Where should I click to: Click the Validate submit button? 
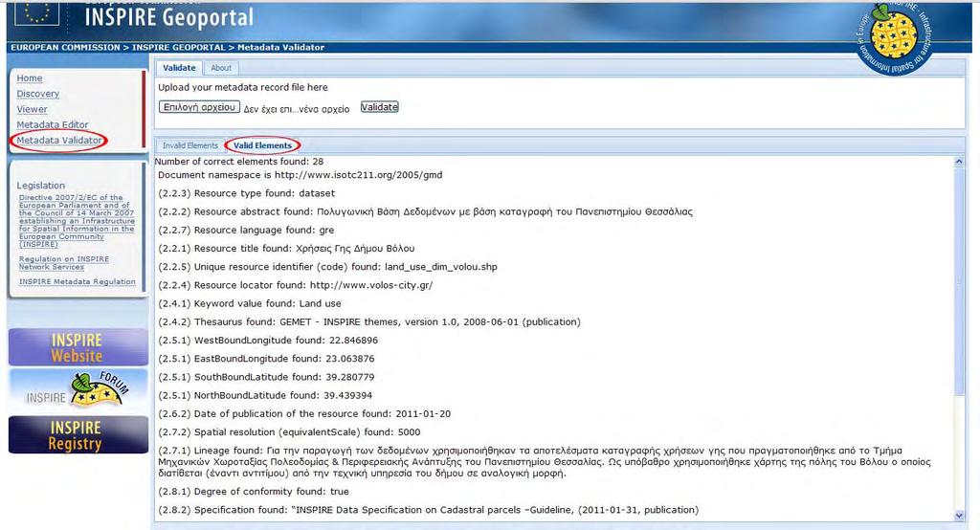click(x=379, y=107)
